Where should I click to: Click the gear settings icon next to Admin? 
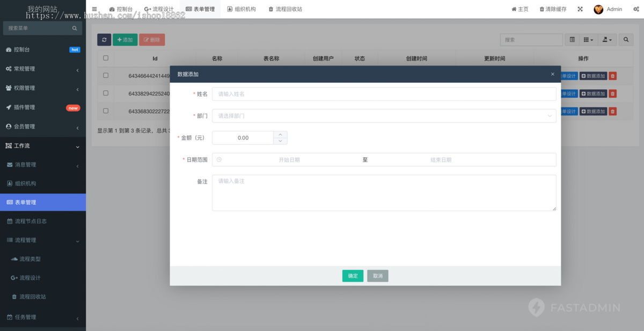[635, 9]
